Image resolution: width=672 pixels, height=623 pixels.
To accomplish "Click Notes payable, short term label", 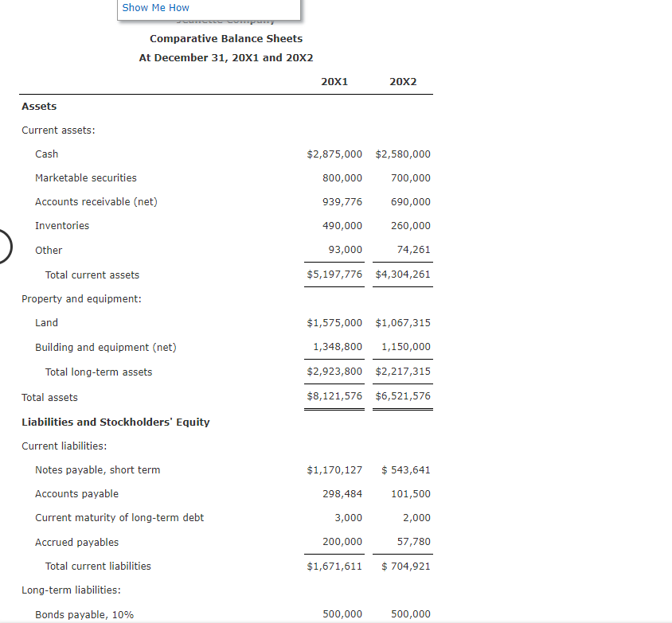I will click(98, 470).
